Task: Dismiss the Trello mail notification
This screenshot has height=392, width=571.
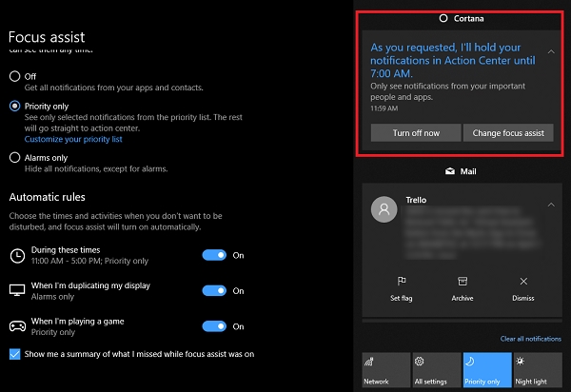Action: (522, 282)
